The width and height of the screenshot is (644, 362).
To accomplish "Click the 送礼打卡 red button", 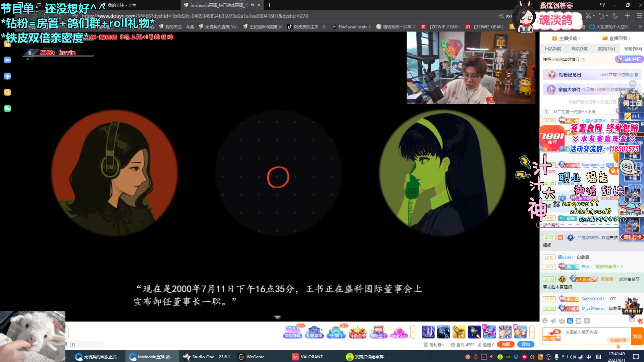I will tap(632, 237).
